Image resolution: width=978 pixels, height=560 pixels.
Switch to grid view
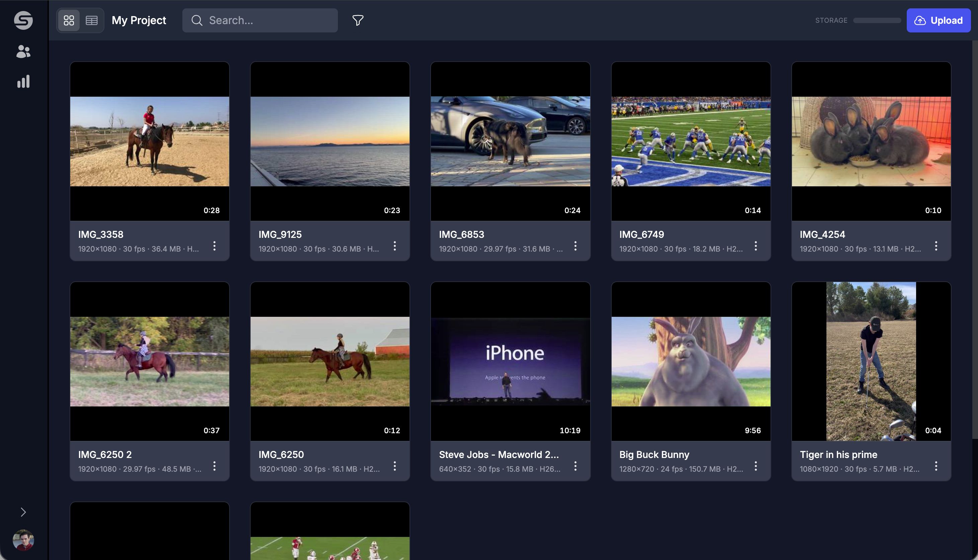coord(69,20)
